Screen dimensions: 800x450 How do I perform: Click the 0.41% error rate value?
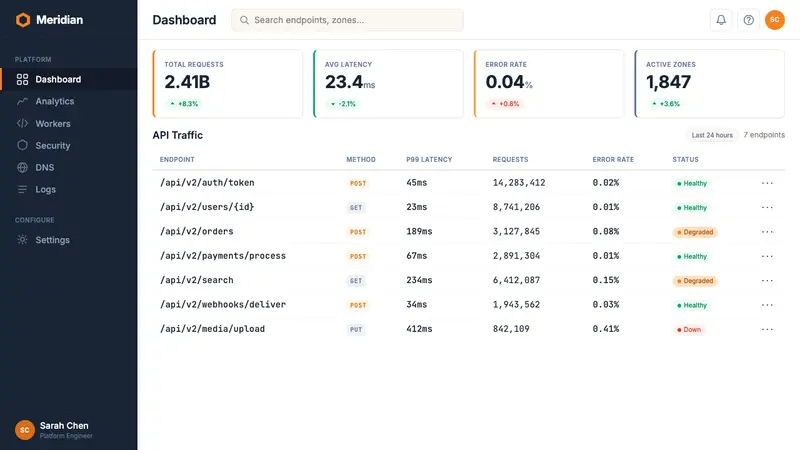coord(606,329)
